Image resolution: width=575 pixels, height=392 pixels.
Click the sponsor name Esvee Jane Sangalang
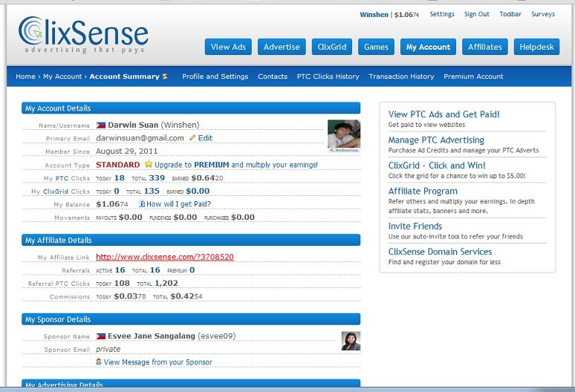pos(151,336)
